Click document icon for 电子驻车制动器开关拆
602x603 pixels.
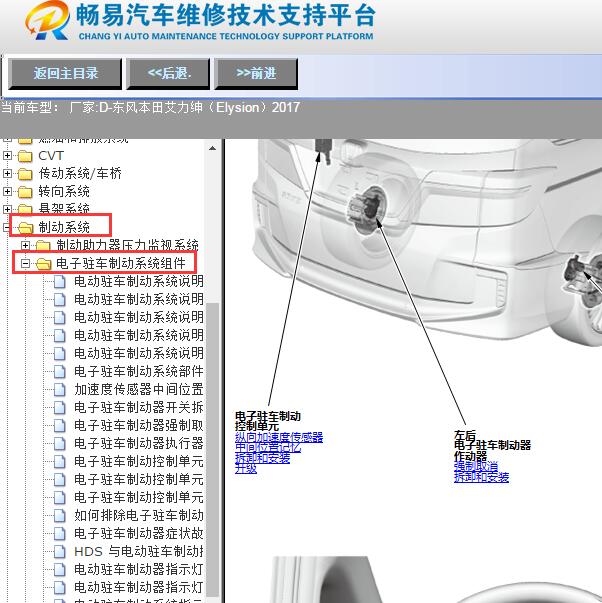pos(60,407)
